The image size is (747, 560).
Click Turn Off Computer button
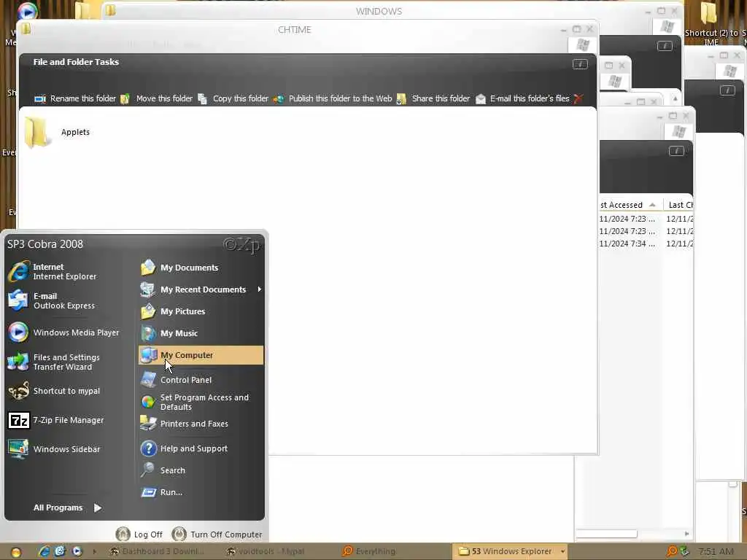(217, 534)
